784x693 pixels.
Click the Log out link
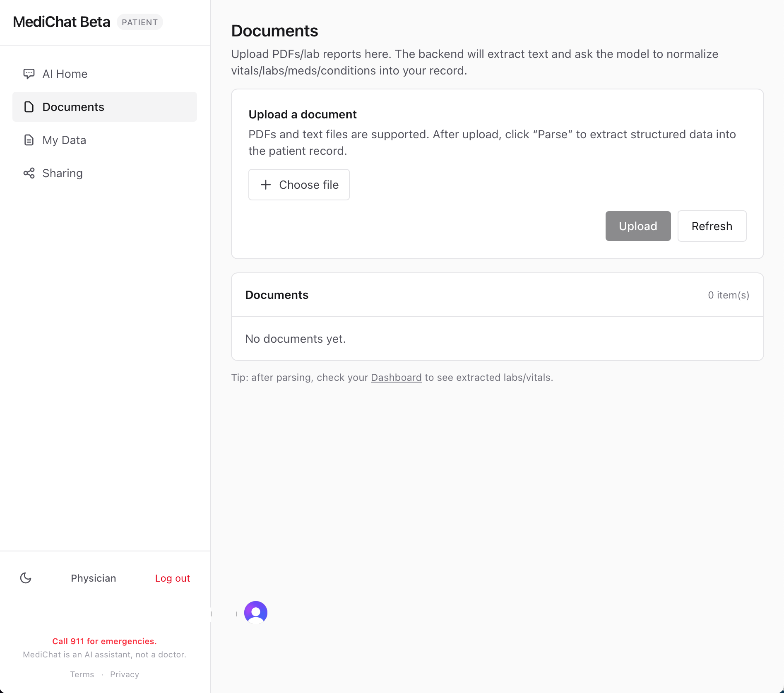(x=172, y=578)
